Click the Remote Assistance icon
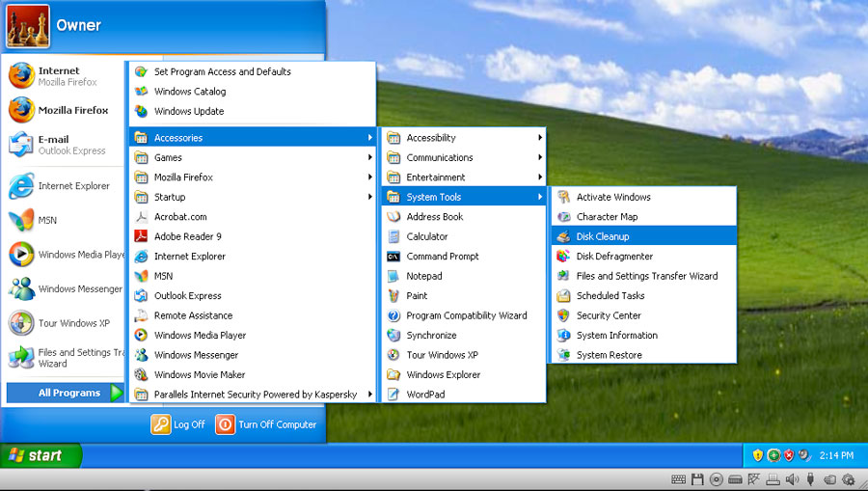This screenshot has height=491, width=868. tap(141, 315)
